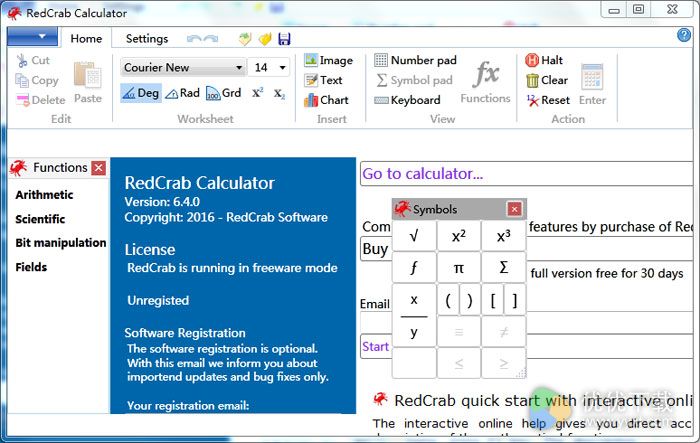Select Bit manipulation in Functions list
The height and width of the screenshot is (443, 700).
pos(61,243)
